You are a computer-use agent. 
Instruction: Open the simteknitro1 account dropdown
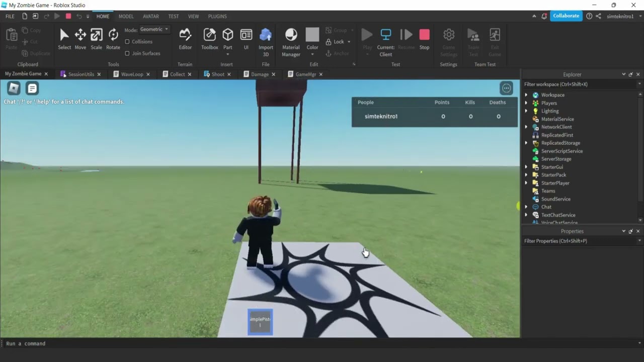pyautogui.click(x=623, y=16)
